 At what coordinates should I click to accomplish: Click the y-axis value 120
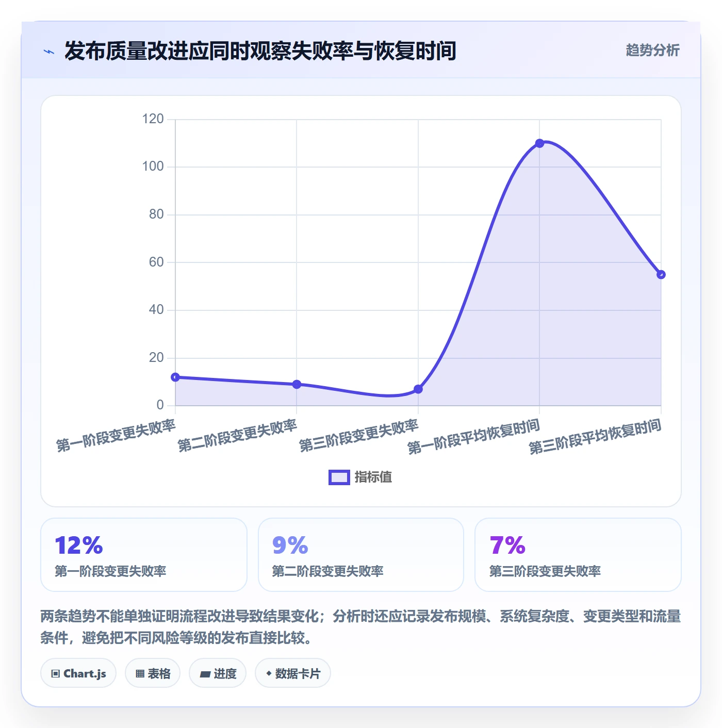pyautogui.click(x=153, y=119)
